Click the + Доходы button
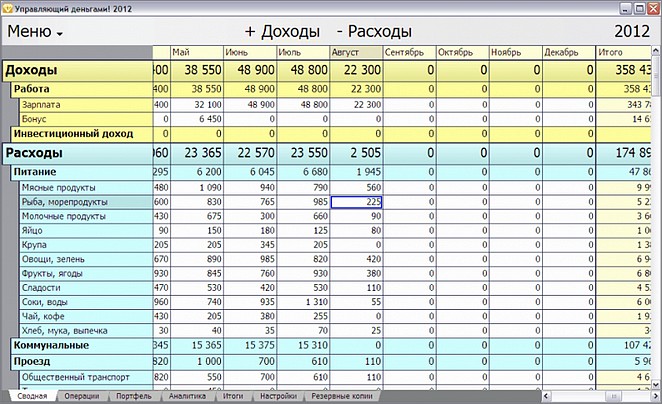This screenshot has height=404, width=662. click(282, 32)
